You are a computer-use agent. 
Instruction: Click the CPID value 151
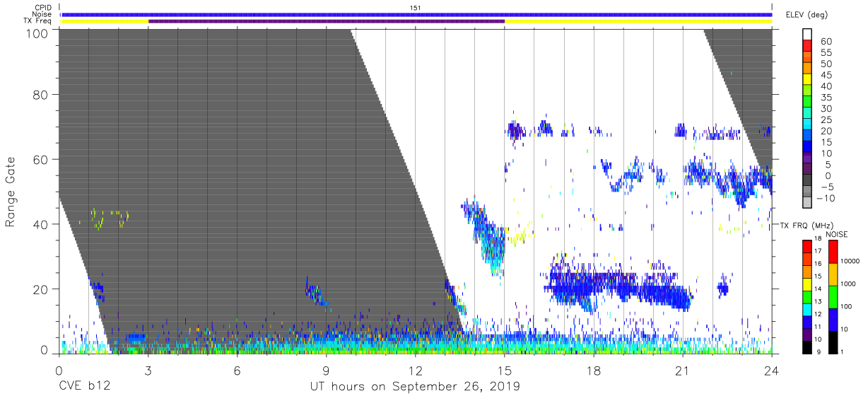point(415,8)
